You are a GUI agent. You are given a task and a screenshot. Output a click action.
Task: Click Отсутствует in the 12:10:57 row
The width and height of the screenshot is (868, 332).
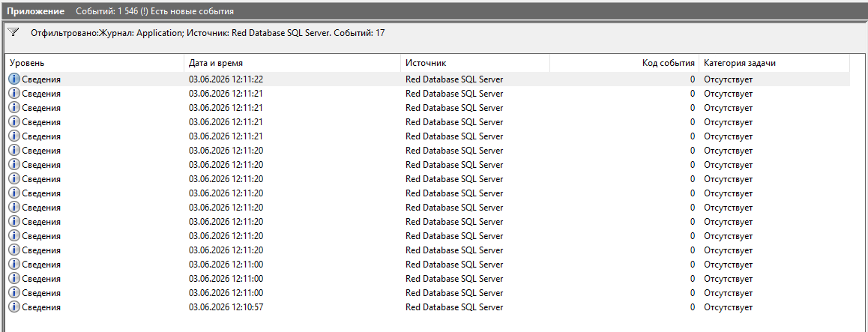click(728, 307)
